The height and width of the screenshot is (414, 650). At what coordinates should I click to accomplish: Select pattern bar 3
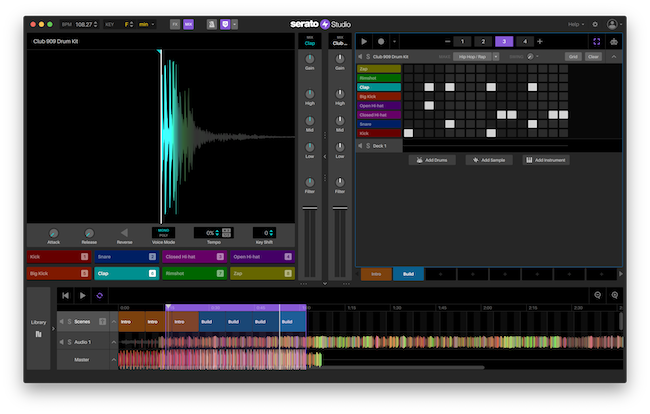[x=504, y=41]
